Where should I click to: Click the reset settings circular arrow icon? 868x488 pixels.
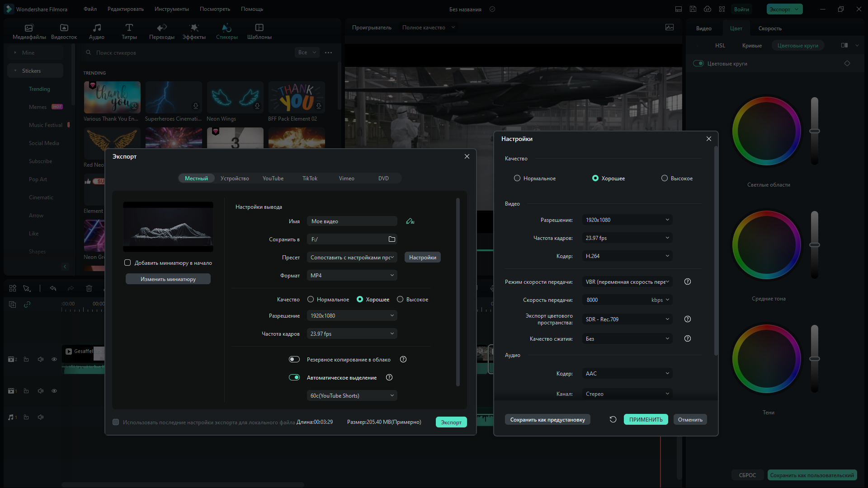point(613,419)
